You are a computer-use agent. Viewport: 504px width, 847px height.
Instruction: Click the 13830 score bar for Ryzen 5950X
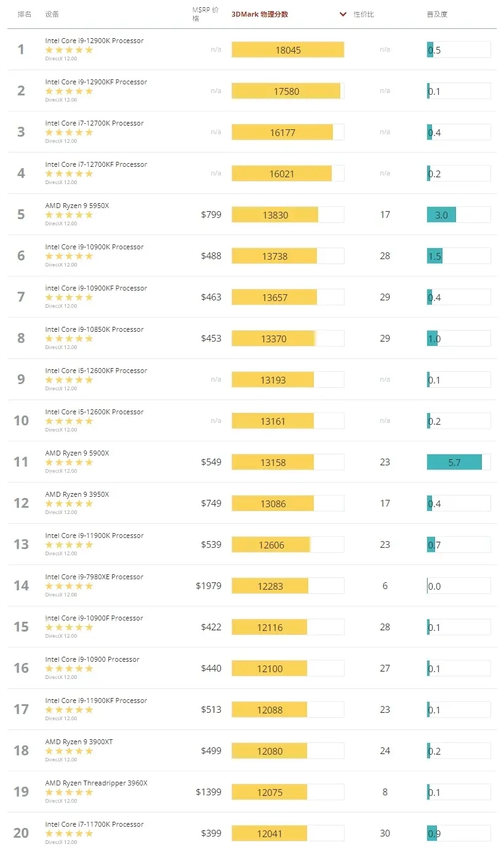pyautogui.click(x=275, y=215)
